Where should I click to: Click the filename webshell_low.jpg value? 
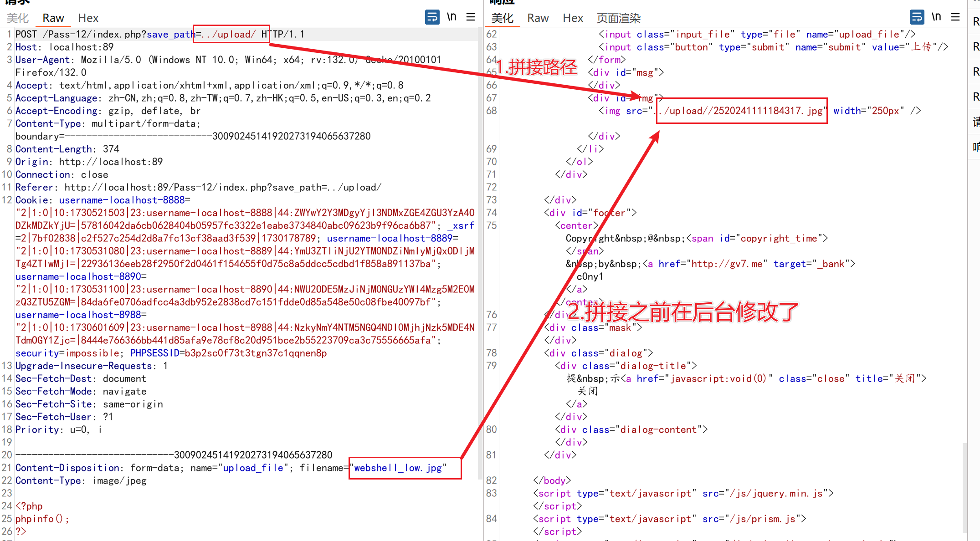398,468
